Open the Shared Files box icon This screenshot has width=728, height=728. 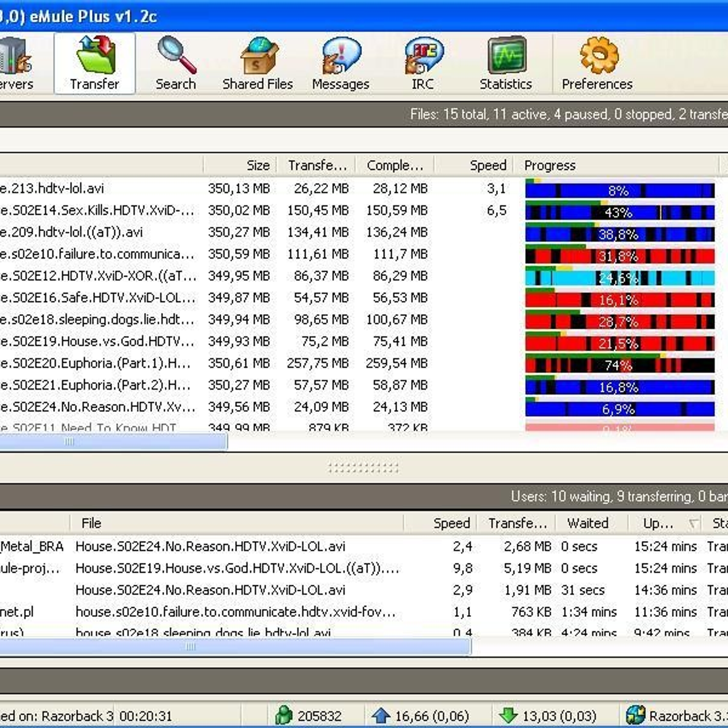click(258, 56)
